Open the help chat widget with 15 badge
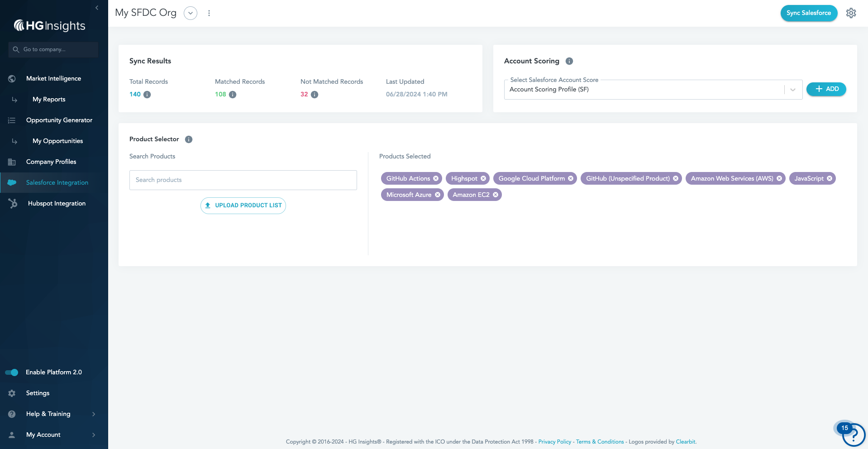The height and width of the screenshot is (449, 868). pyautogui.click(x=854, y=435)
